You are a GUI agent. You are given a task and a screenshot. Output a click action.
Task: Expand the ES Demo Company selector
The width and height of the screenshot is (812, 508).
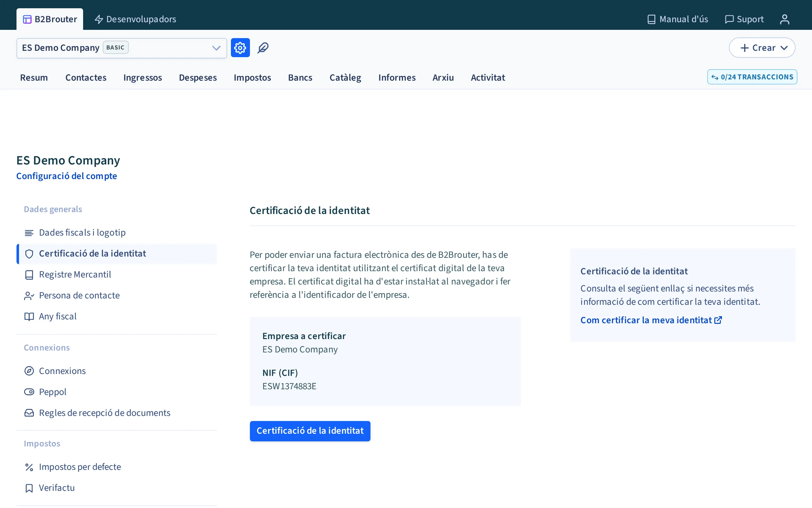coord(121,48)
